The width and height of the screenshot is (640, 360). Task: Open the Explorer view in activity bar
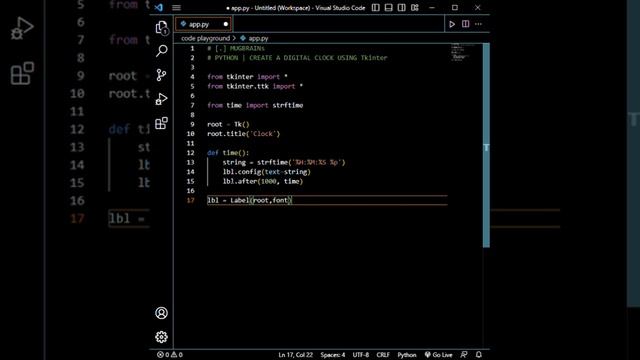162,28
